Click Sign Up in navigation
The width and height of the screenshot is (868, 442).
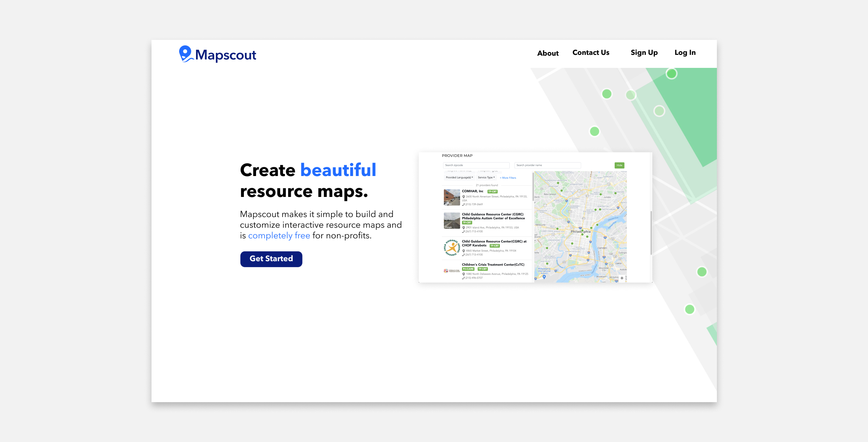click(x=644, y=52)
